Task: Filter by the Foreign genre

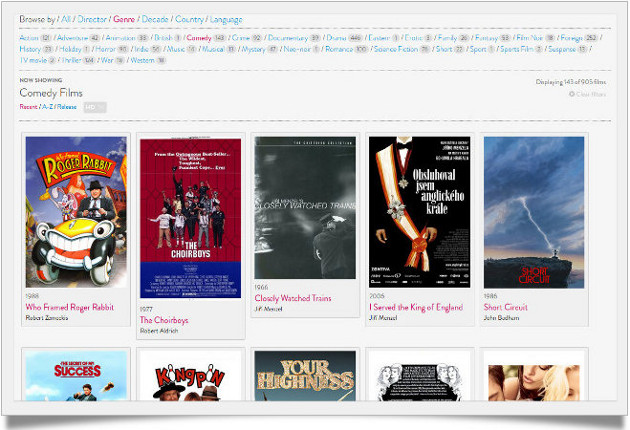Action: (x=571, y=38)
